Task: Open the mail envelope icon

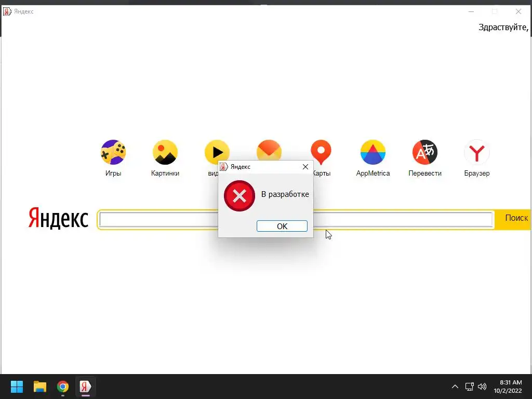Action: (x=269, y=150)
